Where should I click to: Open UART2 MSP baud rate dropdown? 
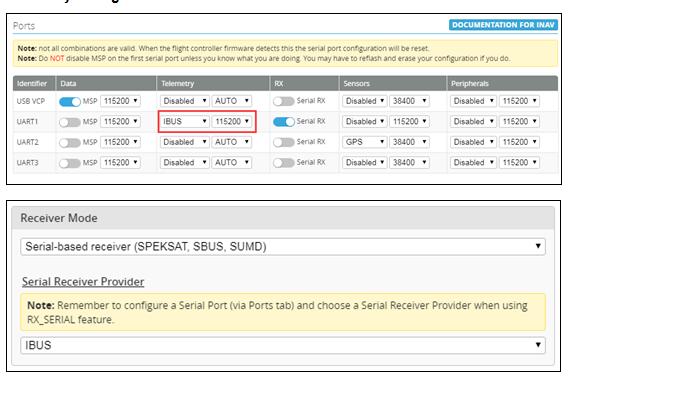click(x=120, y=142)
